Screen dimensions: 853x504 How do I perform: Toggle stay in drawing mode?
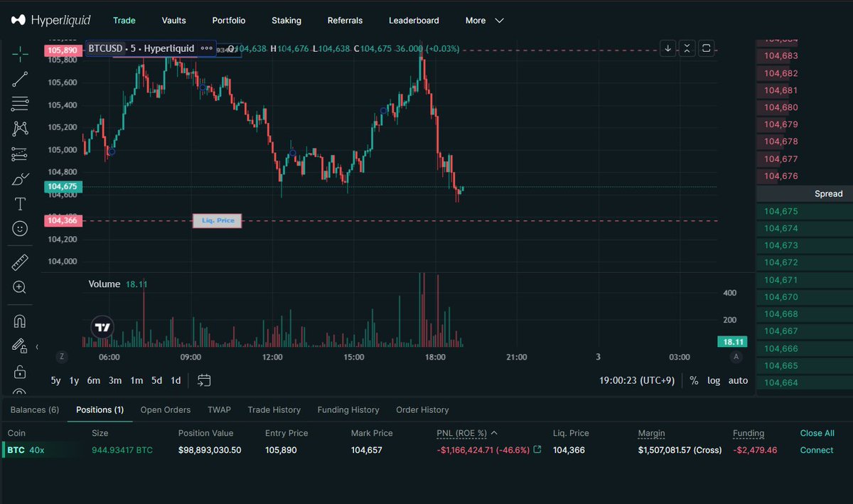pos(20,346)
